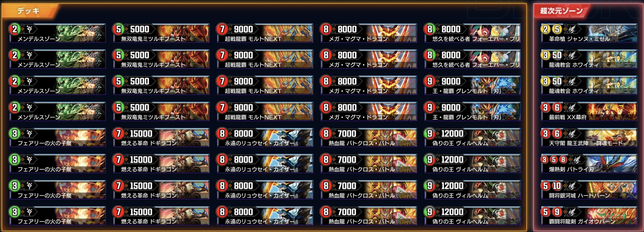Select the デッキ tab header
Image resolution: width=644 pixels, height=232 pixels.
click(28, 11)
